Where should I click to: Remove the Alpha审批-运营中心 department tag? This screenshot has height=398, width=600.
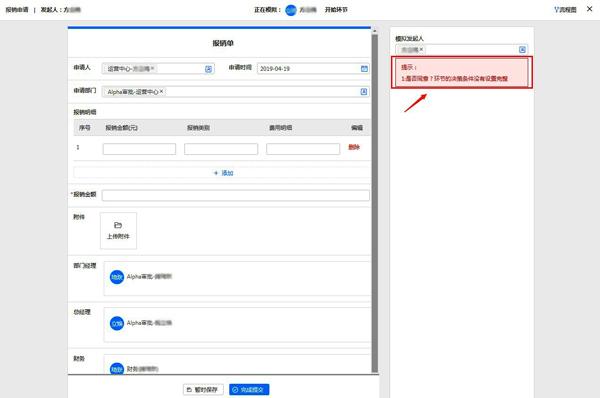point(161,91)
